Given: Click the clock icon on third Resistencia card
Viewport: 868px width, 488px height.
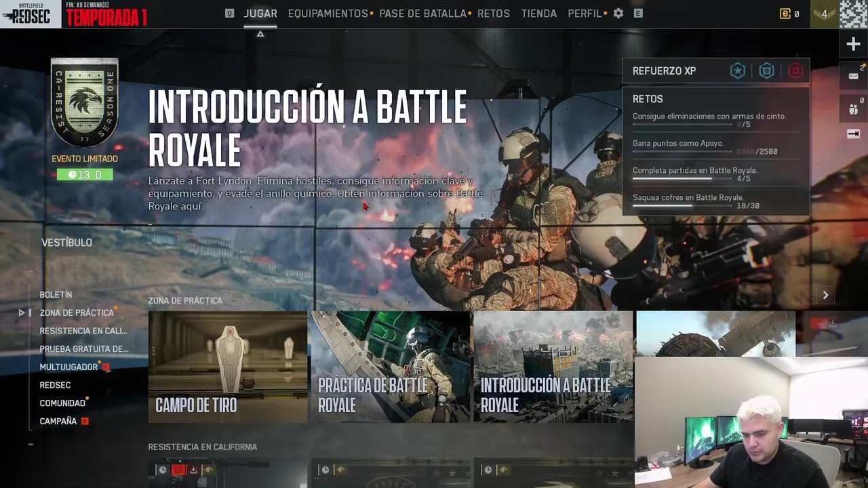Looking at the screenshot, I should point(488,470).
